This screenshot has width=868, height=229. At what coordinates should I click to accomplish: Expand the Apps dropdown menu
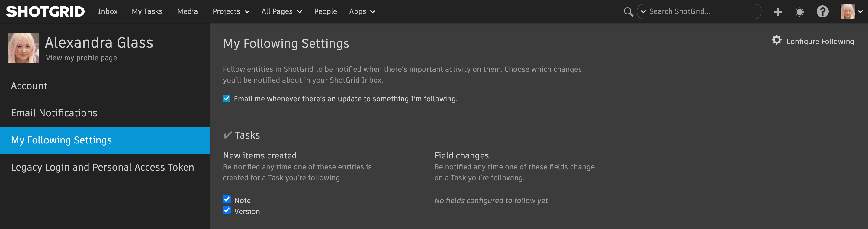coord(362,11)
